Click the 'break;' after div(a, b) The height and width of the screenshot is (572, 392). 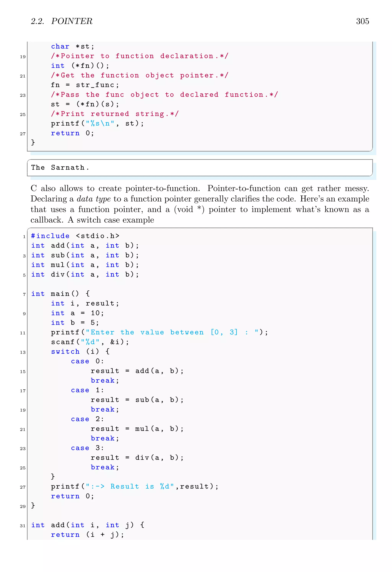105,467
